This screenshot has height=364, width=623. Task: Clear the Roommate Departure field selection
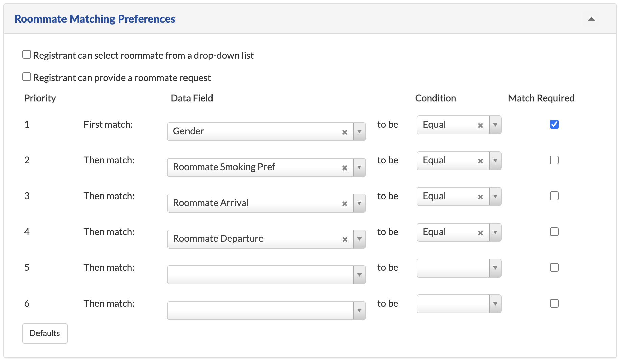point(345,239)
